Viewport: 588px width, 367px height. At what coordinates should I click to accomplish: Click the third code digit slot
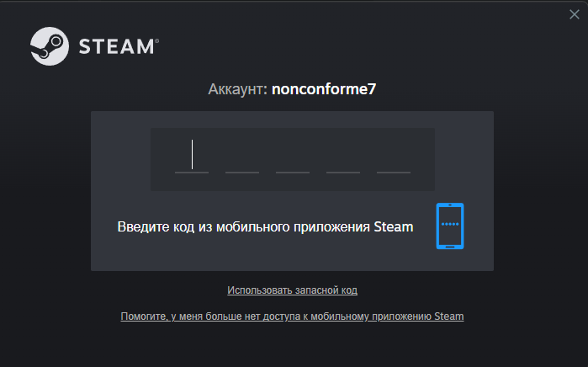click(x=293, y=157)
